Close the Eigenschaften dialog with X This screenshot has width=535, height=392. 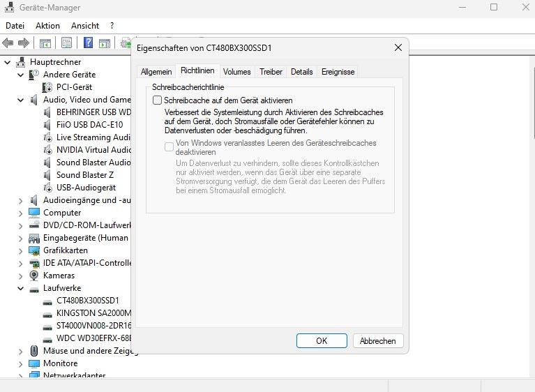coord(398,47)
